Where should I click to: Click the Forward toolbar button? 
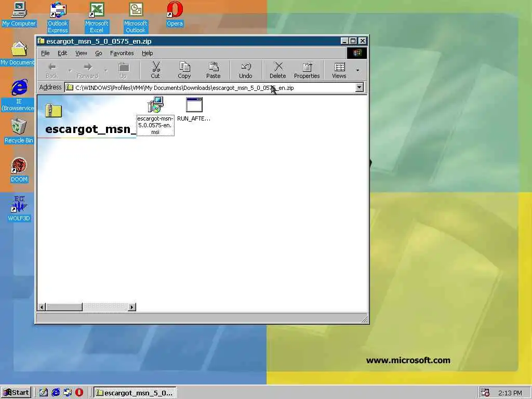point(87,70)
